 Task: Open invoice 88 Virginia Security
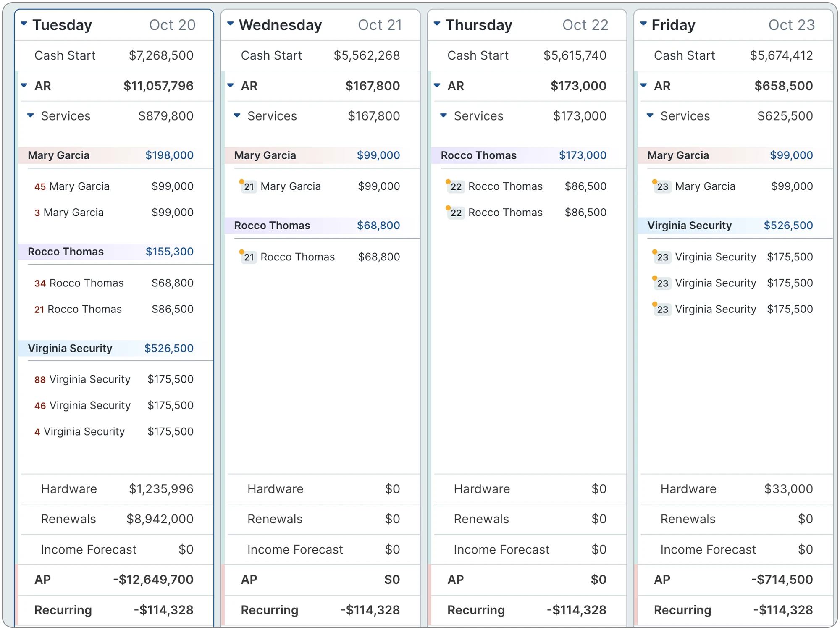coord(114,379)
